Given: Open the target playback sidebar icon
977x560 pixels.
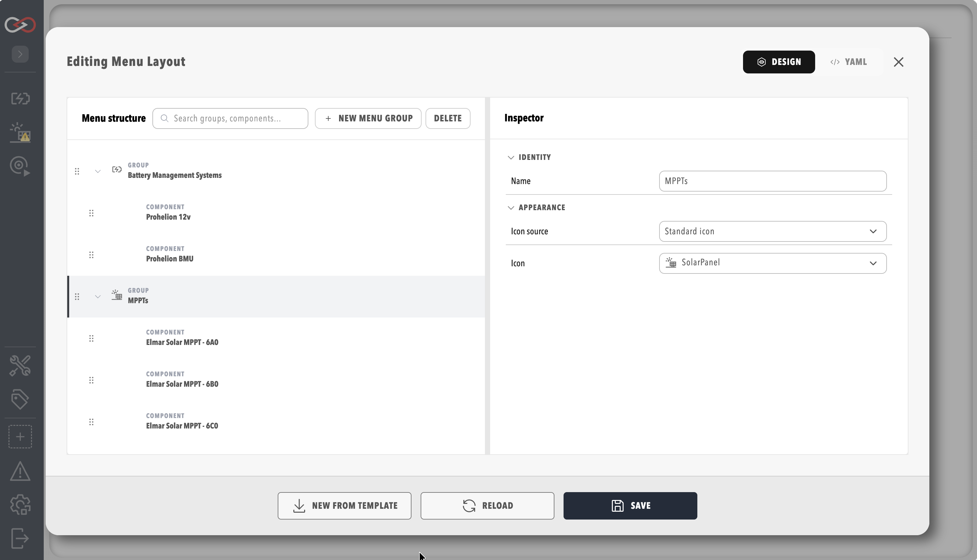Looking at the screenshot, I should tap(20, 166).
